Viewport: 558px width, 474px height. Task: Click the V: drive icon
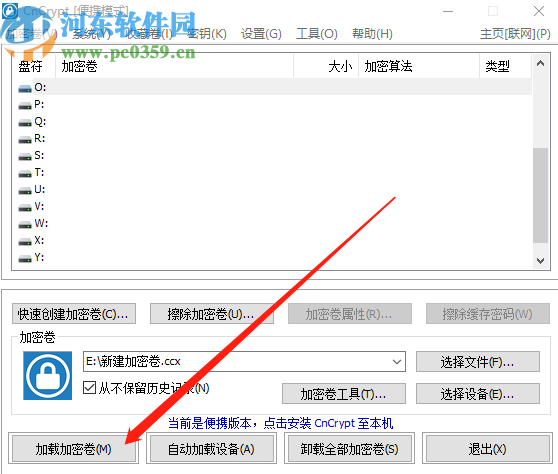tap(25, 208)
